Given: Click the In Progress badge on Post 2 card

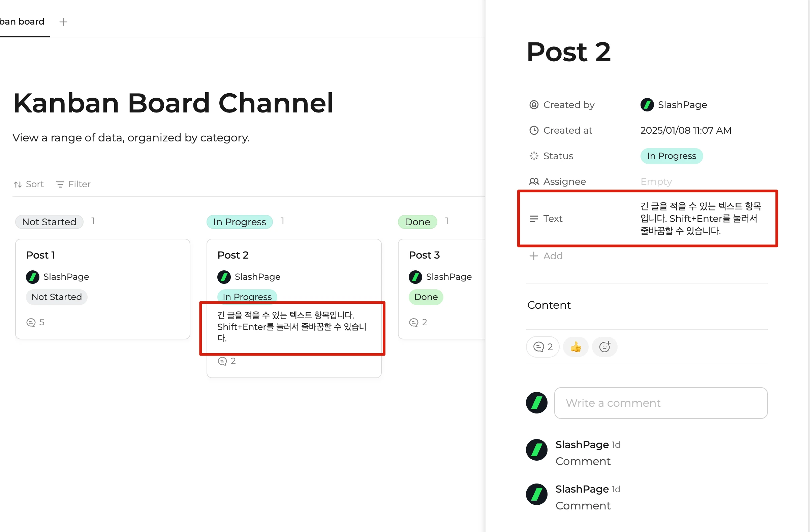Looking at the screenshot, I should pos(247,296).
